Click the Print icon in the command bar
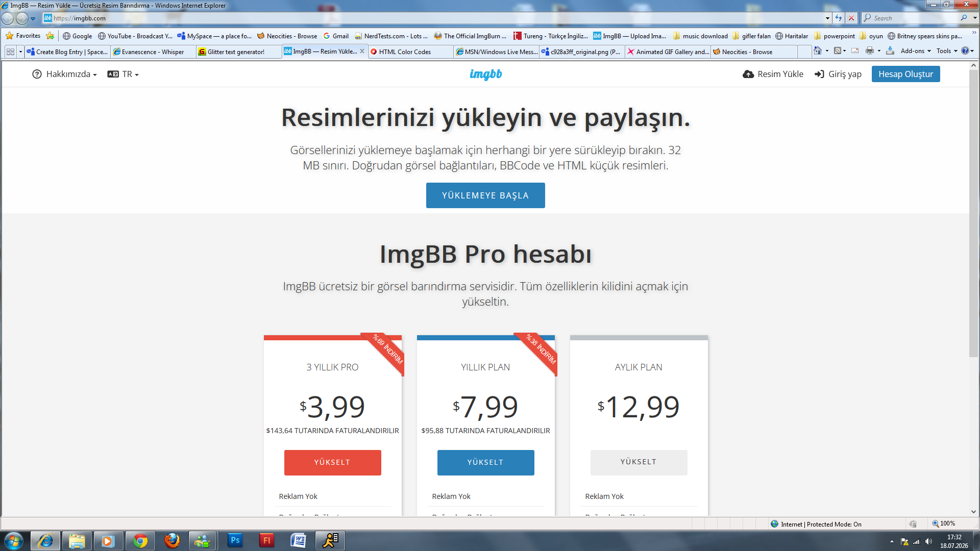This screenshot has height=551, width=980. point(870,51)
